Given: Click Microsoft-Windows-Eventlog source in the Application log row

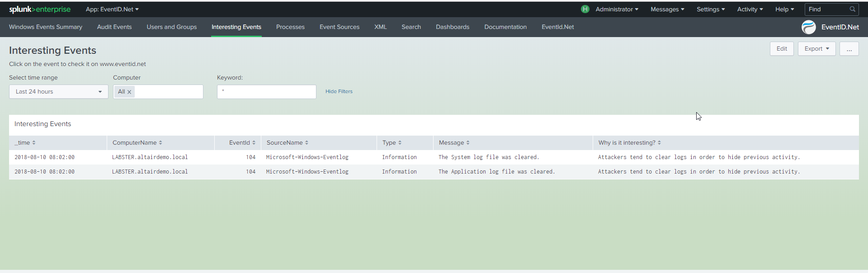Looking at the screenshot, I should click(307, 172).
